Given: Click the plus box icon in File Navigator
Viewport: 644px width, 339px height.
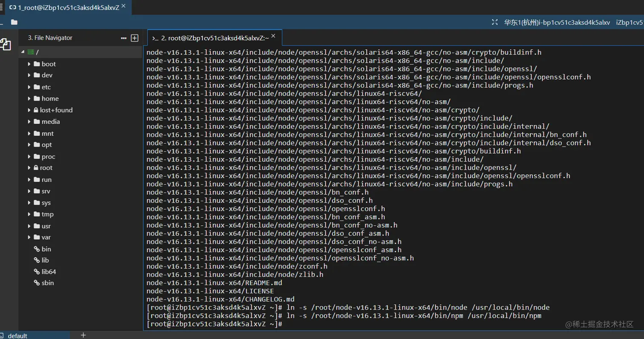Looking at the screenshot, I should 135,38.
